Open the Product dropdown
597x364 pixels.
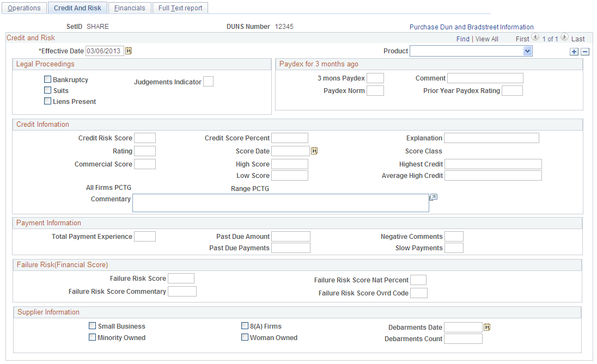[527, 51]
